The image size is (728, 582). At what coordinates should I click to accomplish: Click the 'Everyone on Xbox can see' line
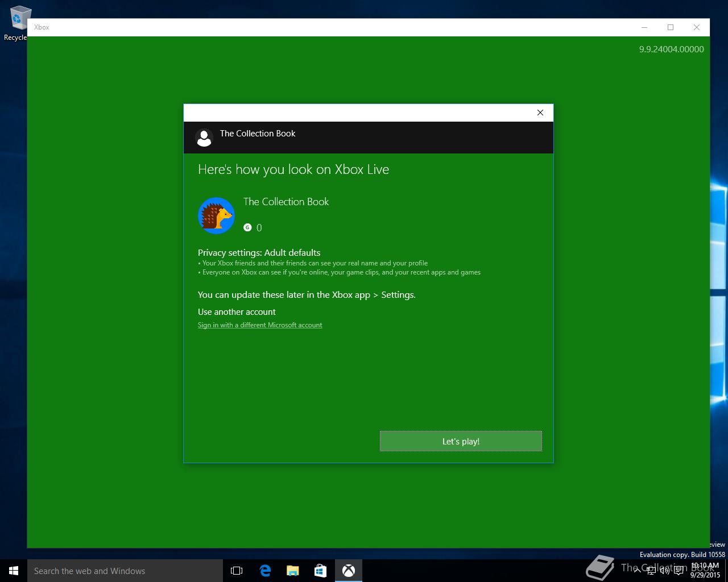click(339, 272)
